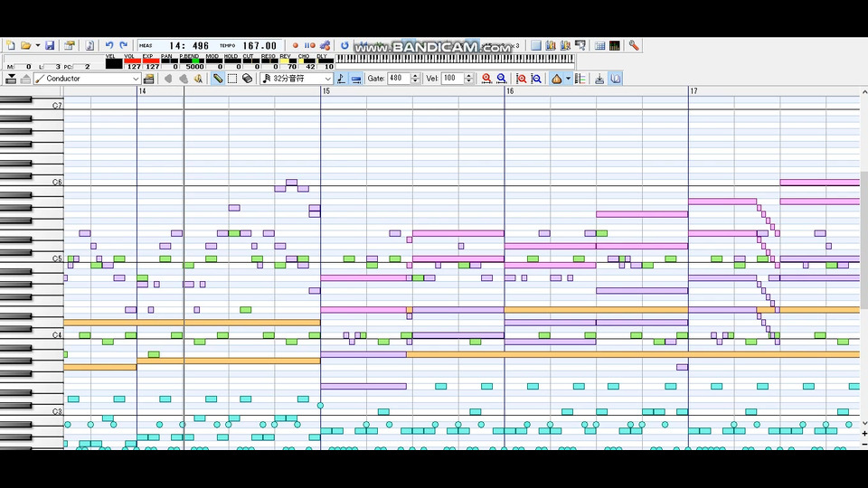
Task: Save the project with the floppy disk icon
Action: point(50,45)
